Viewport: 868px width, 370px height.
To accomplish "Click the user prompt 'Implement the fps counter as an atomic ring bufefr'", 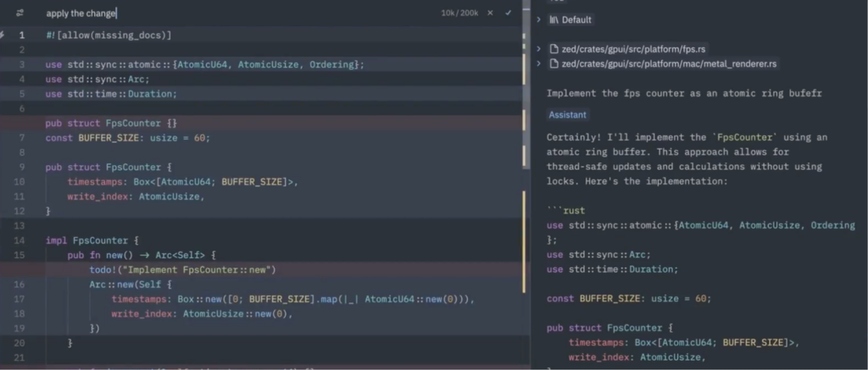I will pyautogui.click(x=684, y=93).
